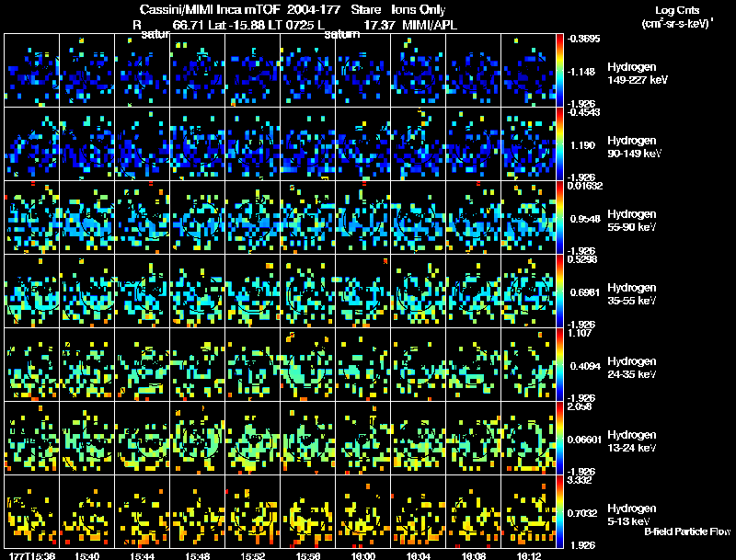Click the 'Ions Only' title text
The height and width of the screenshot is (560, 736).
click(419, 10)
